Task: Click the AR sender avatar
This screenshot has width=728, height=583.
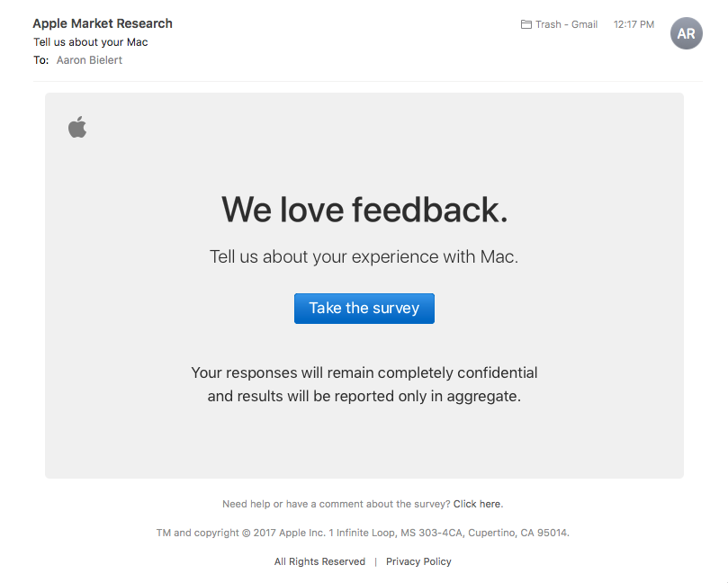Action: (686, 33)
